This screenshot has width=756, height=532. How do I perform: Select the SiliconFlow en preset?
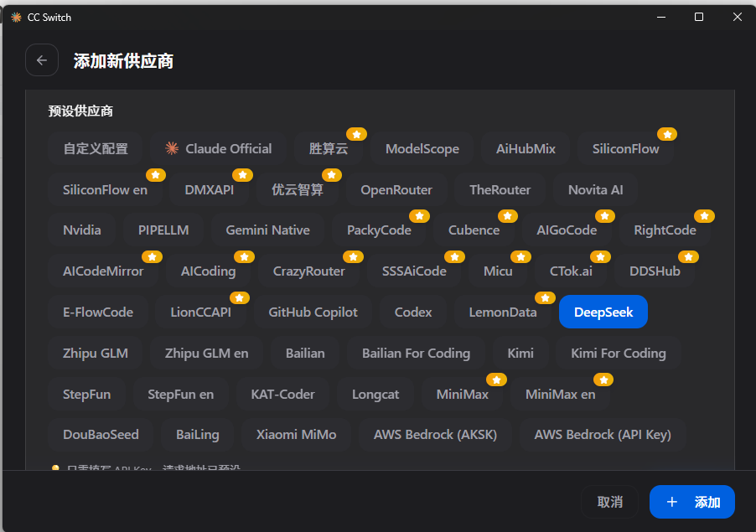click(x=105, y=189)
